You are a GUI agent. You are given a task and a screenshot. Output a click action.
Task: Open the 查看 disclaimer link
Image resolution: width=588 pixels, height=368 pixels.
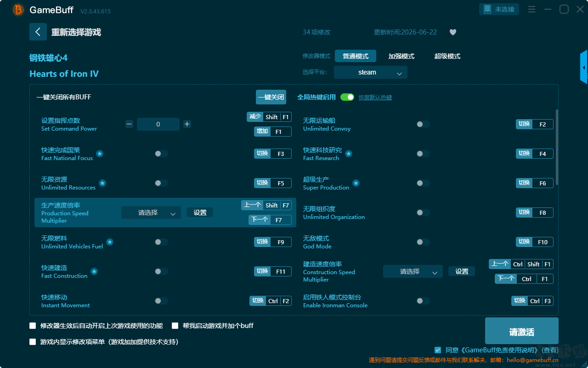pyautogui.click(x=550, y=350)
